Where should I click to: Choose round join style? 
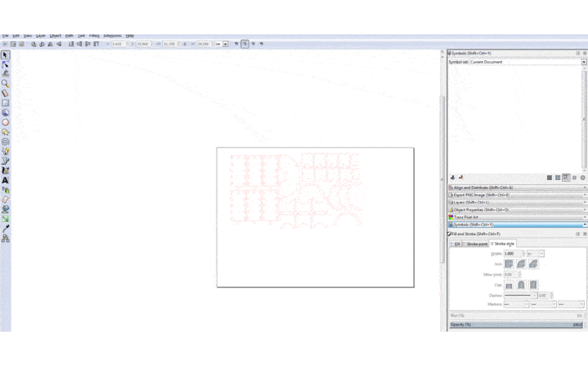click(x=521, y=264)
